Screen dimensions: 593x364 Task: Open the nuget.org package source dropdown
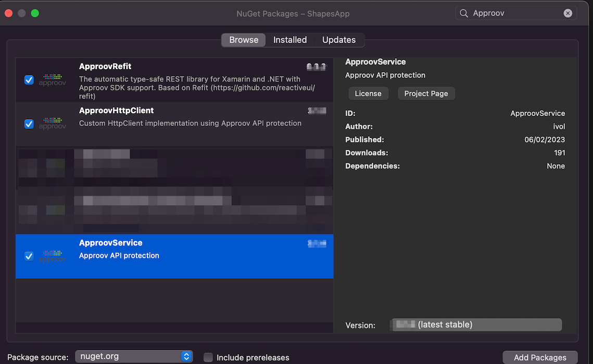134,356
